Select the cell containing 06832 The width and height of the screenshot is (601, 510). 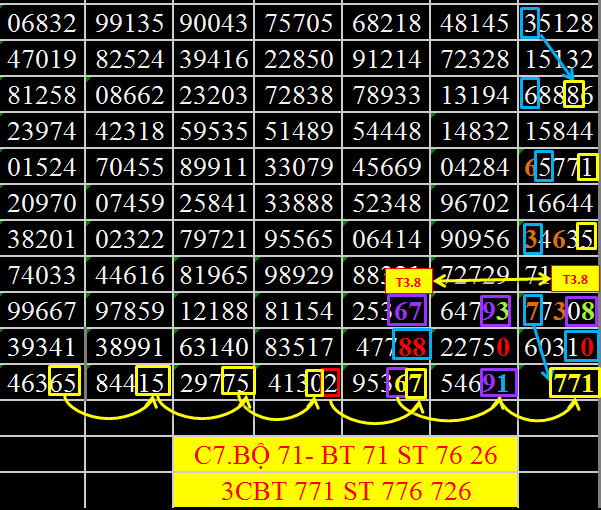tap(41, 22)
